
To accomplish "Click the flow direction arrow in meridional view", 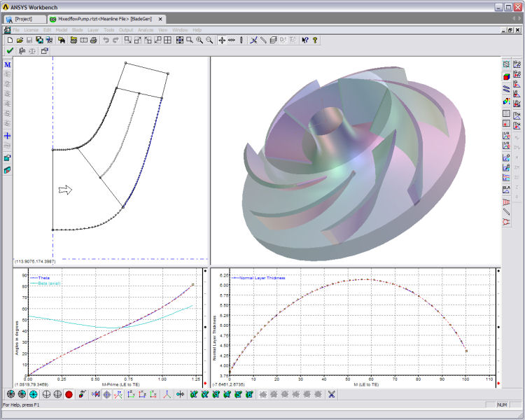I will 65,190.
